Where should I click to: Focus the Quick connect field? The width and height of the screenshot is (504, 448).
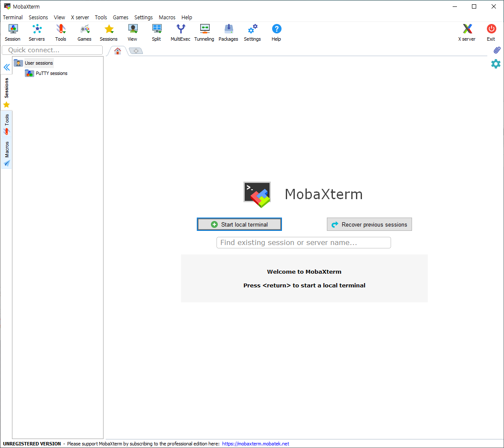pos(52,50)
